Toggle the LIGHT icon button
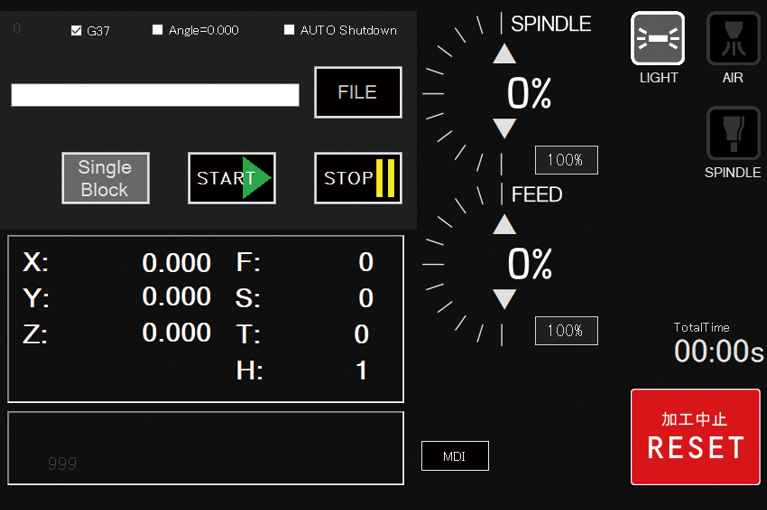This screenshot has width=767, height=510. tap(658, 39)
